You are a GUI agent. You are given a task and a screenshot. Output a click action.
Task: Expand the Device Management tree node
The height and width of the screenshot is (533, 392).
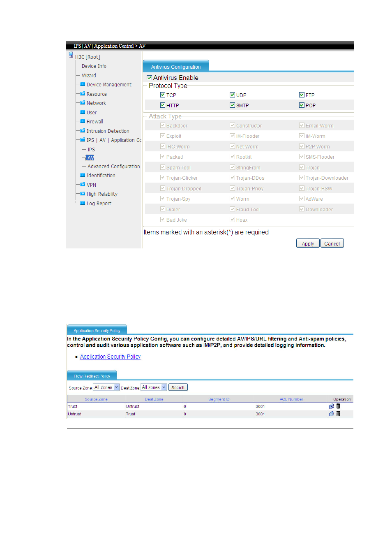(x=83, y=84)
